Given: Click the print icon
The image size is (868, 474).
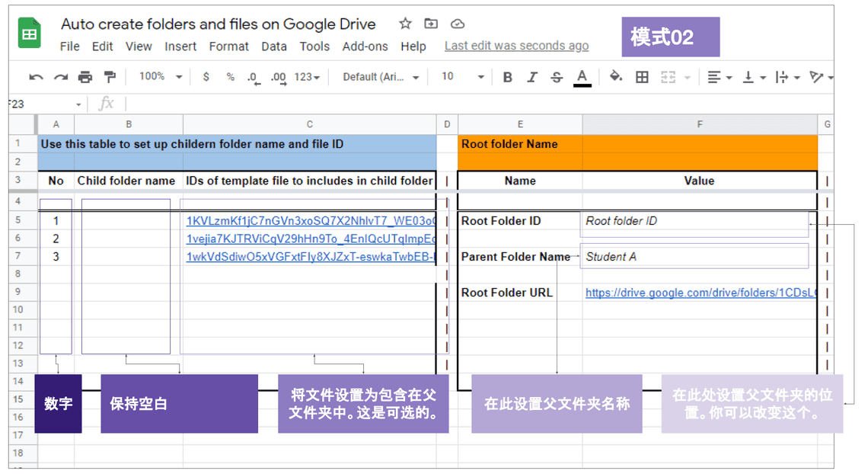Looking at the screenshot, I should (85, 77).
